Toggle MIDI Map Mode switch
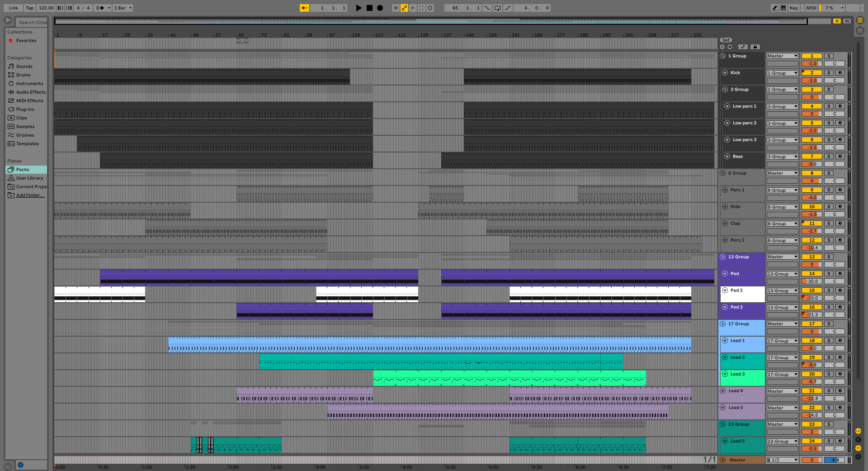 (811, 8)
